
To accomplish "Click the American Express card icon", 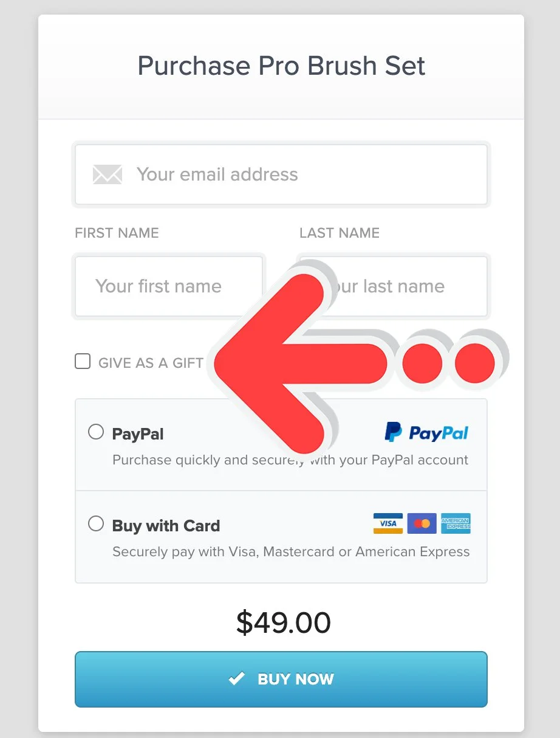I will tap(456, 523).
